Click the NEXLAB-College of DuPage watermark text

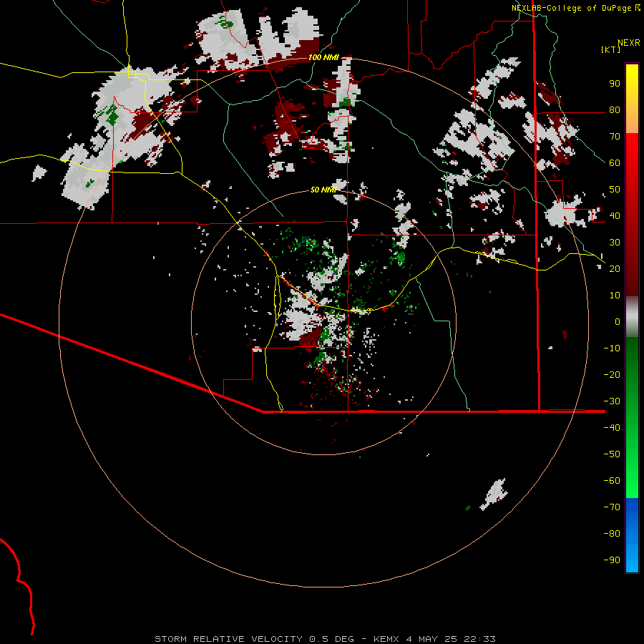(576, 8)
